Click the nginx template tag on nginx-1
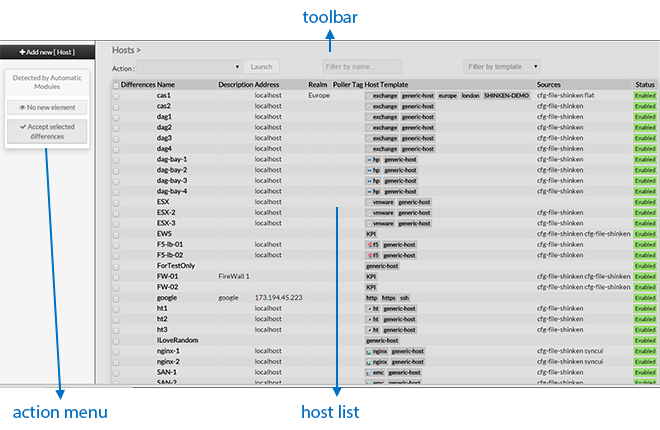660x430 pixels. 378,351
